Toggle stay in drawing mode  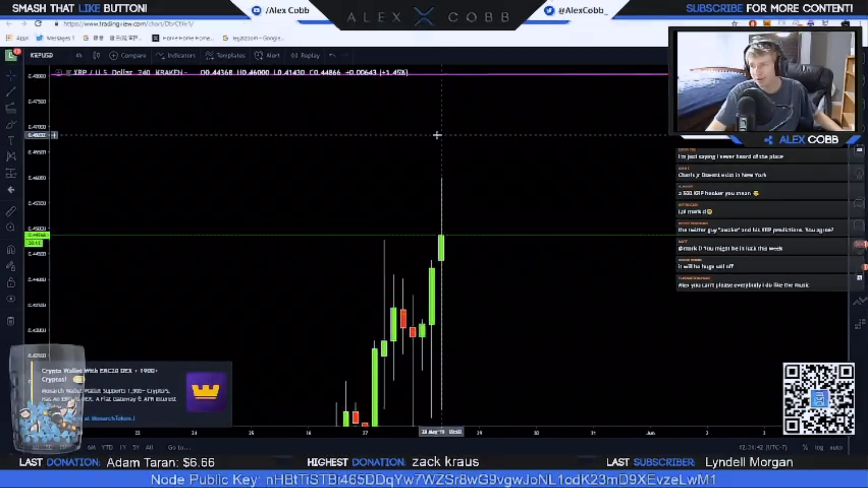[x=11, y=266]
